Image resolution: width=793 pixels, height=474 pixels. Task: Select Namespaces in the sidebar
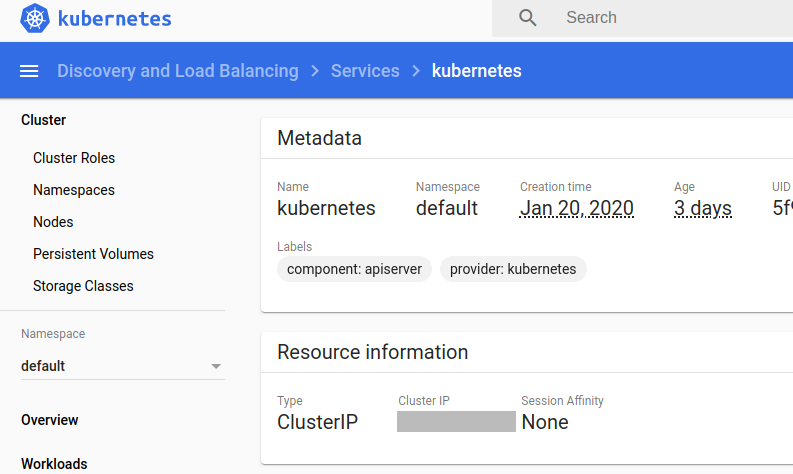click(74, 190)
